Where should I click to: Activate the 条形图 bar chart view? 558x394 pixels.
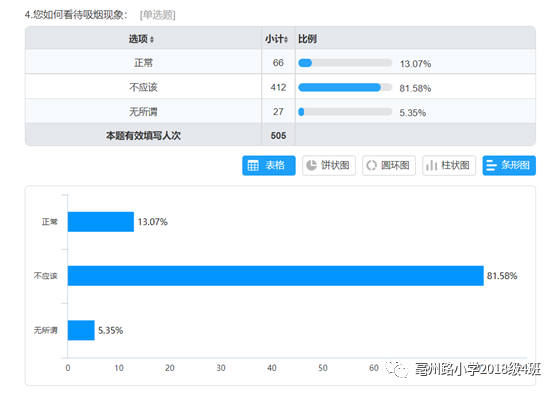pyautogui.click(x=509, y=166)
